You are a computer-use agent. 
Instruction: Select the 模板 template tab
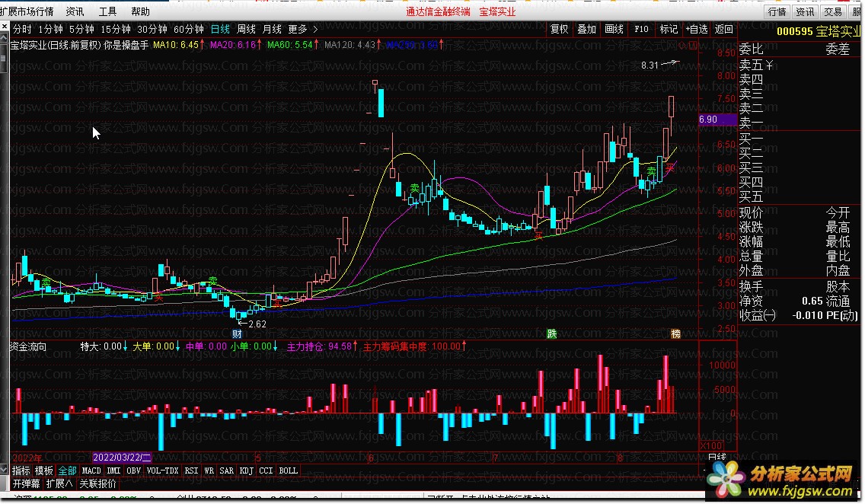tap(44, 471)
